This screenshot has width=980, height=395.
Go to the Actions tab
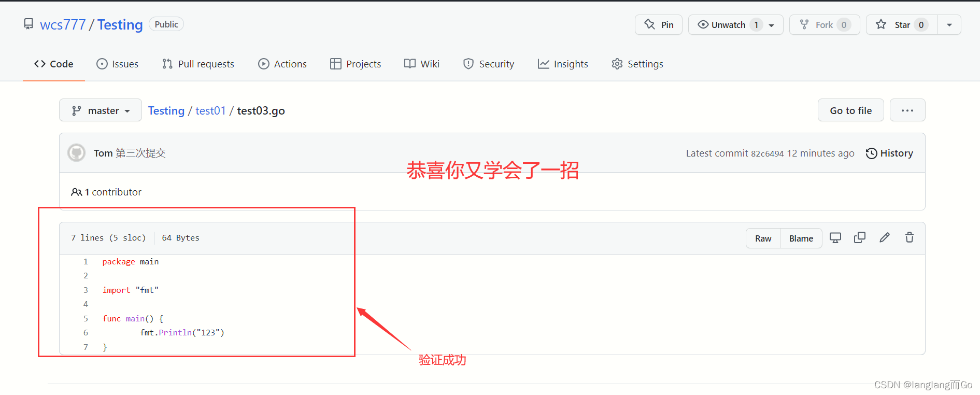[282, 64]
